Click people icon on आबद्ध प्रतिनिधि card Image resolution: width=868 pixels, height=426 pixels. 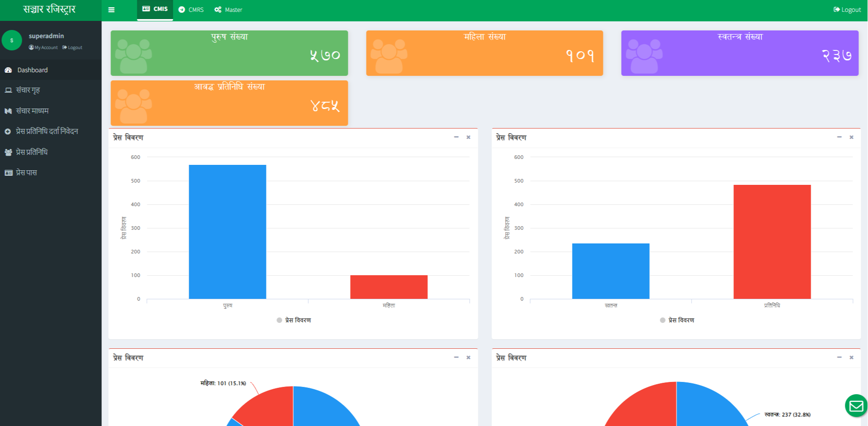[133, 106]
